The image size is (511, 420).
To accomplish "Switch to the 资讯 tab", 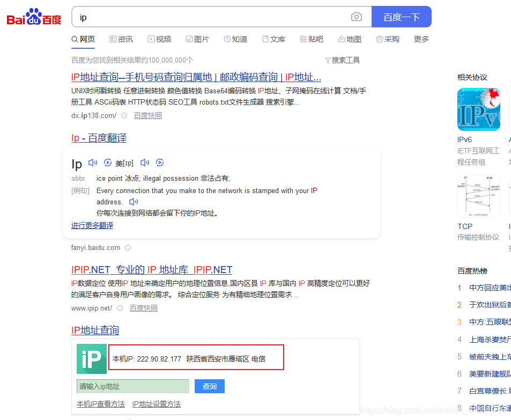I will click(121, 39).
